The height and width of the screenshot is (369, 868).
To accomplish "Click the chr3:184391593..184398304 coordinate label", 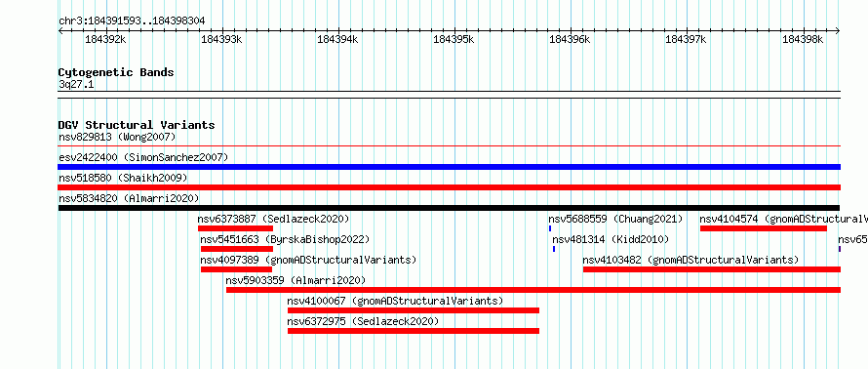I will (132, 20).
